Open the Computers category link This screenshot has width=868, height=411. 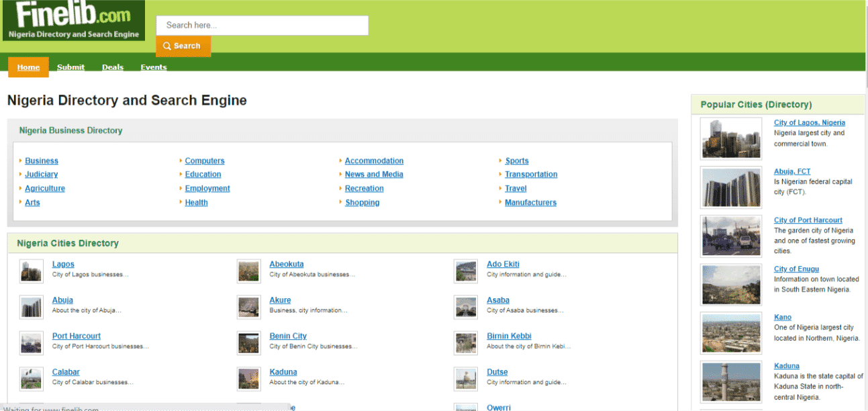(205, 161)
